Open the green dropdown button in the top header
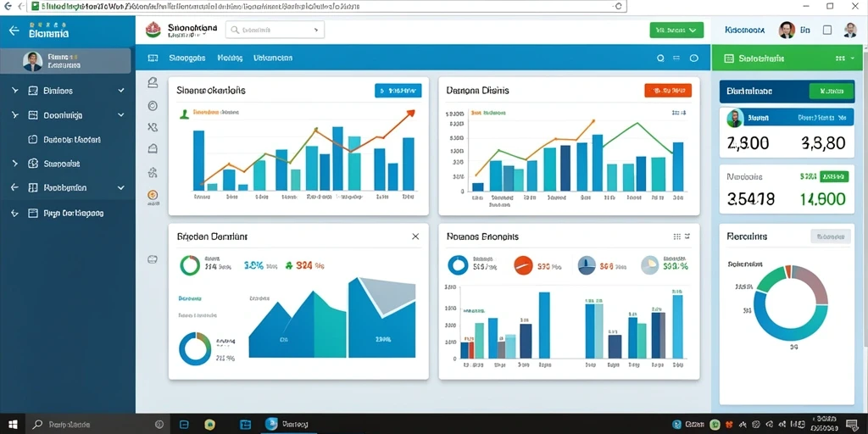 click(x=676, y=30)
